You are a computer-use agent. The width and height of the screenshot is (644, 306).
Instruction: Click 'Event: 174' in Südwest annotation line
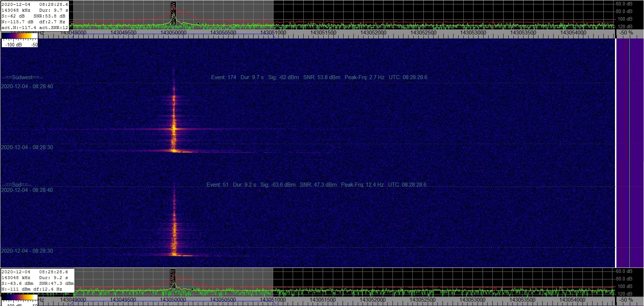click(x=223, y=77)
